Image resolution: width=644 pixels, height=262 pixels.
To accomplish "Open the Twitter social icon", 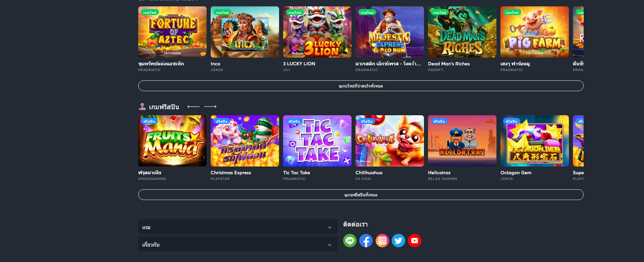I will pos(398,241).
